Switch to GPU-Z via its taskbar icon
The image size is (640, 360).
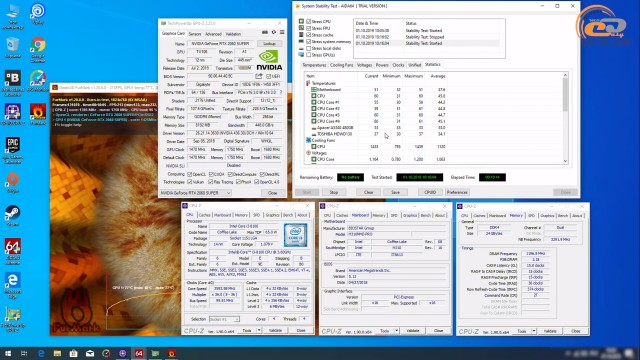click(155, 353)
